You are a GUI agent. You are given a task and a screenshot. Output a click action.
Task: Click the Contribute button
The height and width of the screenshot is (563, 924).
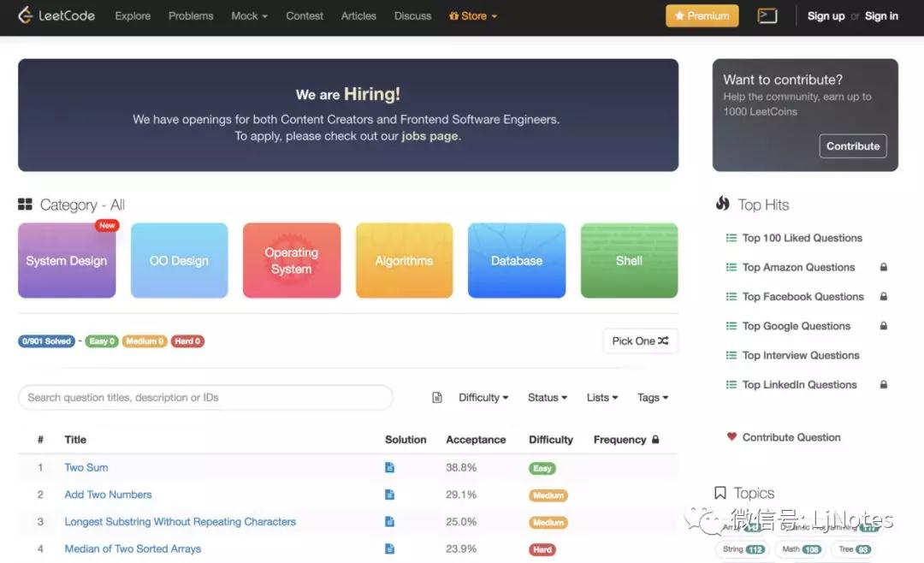coord(852,146)
